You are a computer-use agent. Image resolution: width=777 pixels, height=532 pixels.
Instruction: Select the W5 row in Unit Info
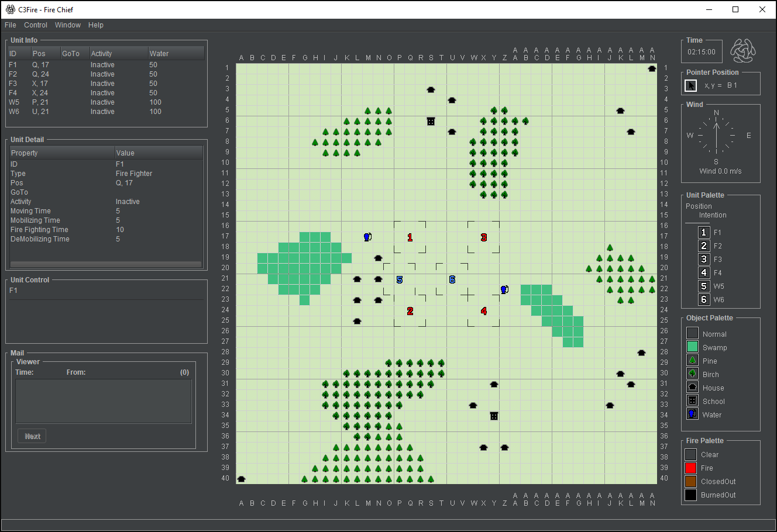(x=106, y=102)
